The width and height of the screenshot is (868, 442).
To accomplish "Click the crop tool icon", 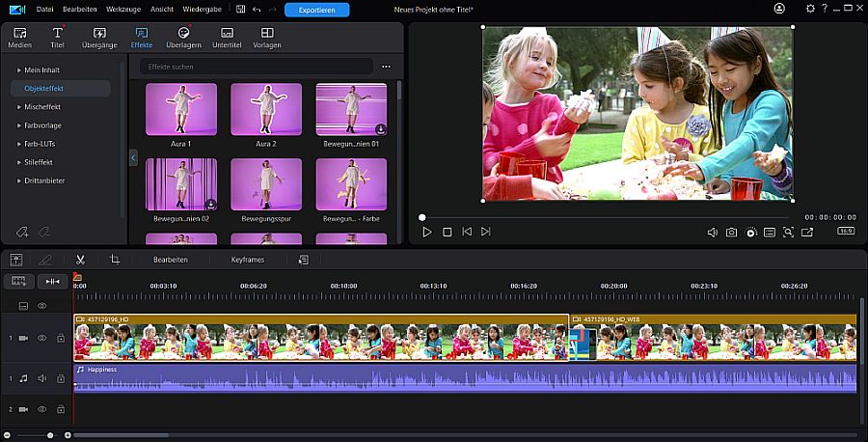I will click(x=115, y=260).
